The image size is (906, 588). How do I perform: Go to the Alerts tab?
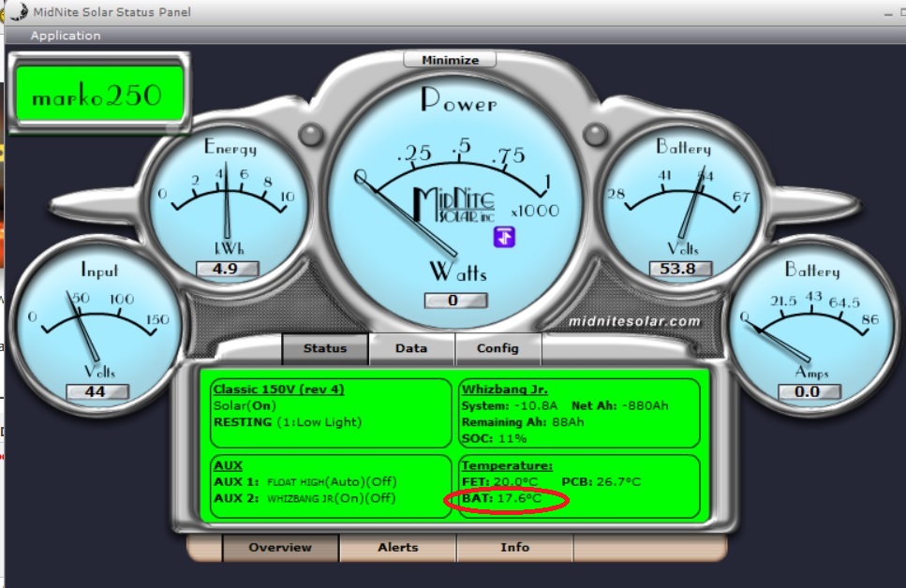(398, 548)
